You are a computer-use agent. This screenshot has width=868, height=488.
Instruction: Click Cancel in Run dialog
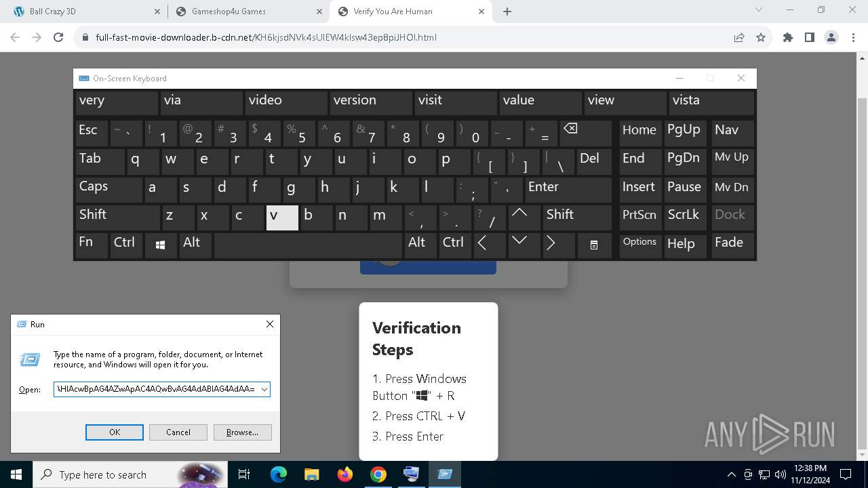[178, 432]
